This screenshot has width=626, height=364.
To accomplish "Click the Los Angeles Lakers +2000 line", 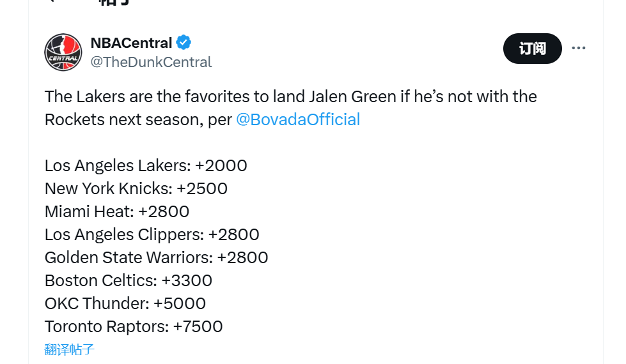I will pos(146,165).
